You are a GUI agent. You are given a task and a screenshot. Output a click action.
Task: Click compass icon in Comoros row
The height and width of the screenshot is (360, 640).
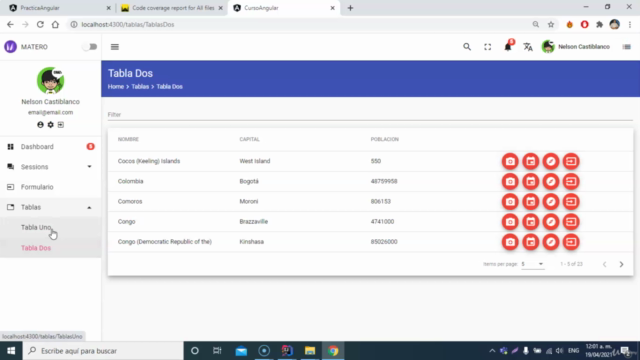tap(551, 202)
